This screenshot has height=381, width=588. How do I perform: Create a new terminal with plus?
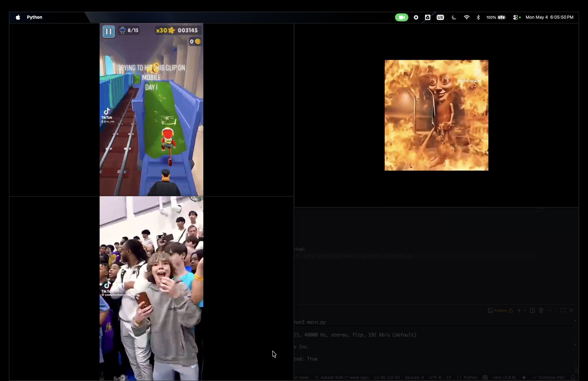coord(519,311)
